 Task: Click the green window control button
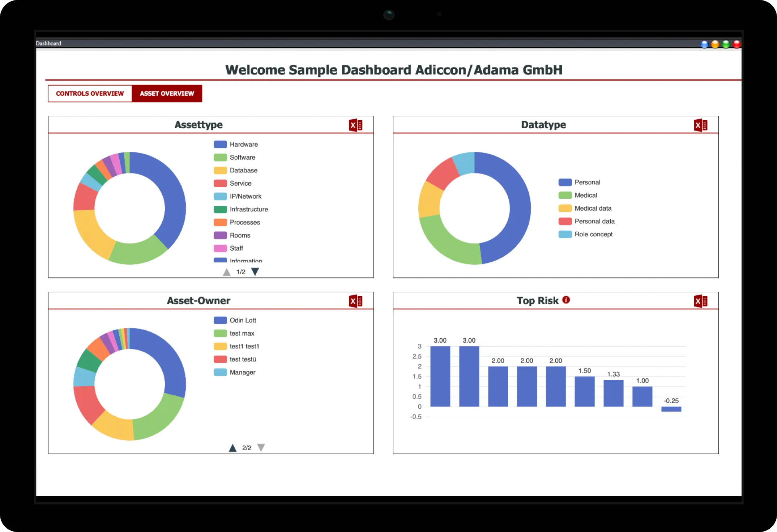[726, 44]
